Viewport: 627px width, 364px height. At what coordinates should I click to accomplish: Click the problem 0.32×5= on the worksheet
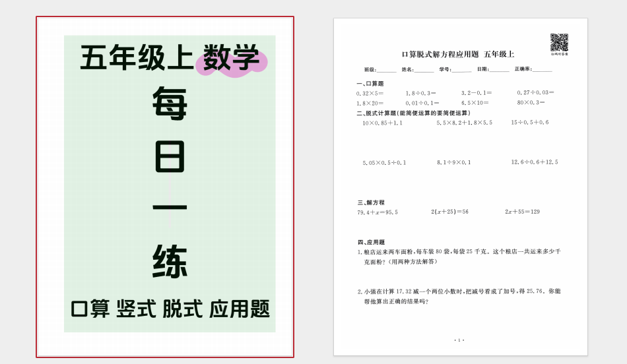point(370,93)
